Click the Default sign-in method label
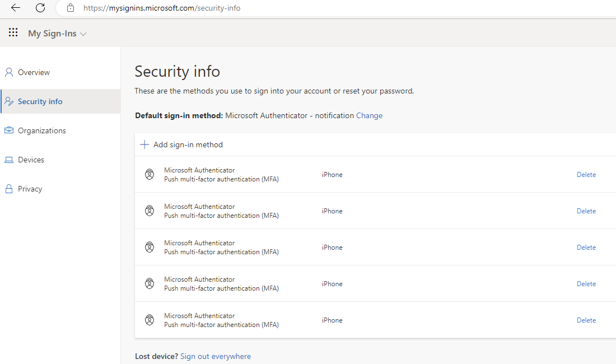This screenshot has width=616, height=364. pos(179,115)
